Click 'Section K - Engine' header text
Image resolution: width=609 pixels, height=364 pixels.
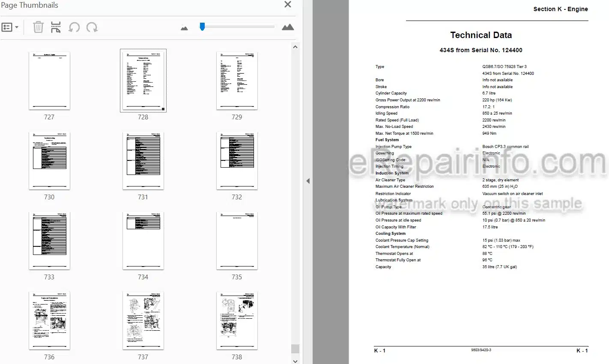(x=560, y=9)
